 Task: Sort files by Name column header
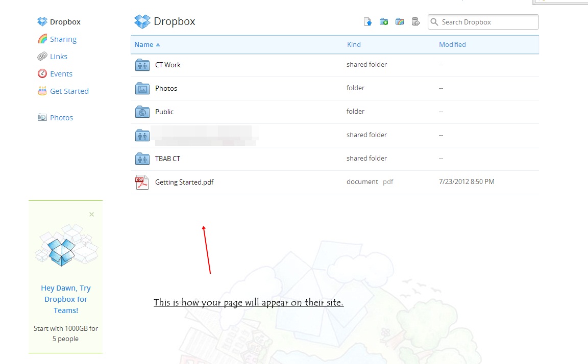click(x=144, y=44)
